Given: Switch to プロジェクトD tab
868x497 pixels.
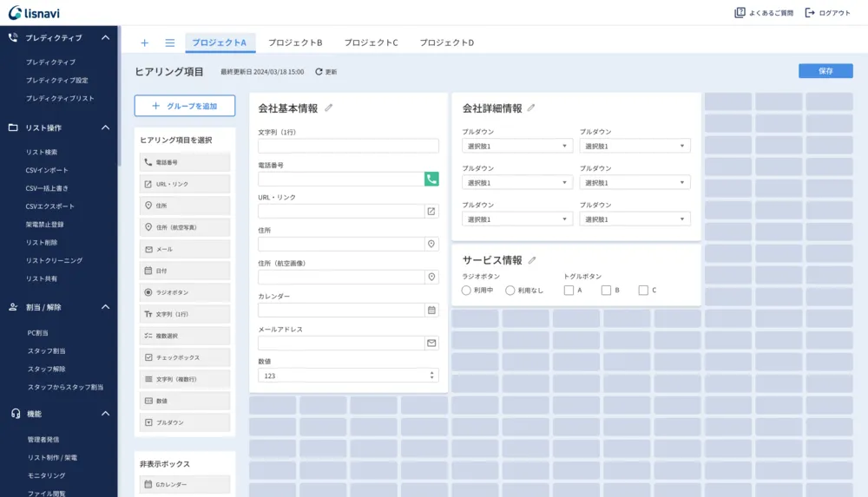Looking at the screenshot, I should [447, 43].
